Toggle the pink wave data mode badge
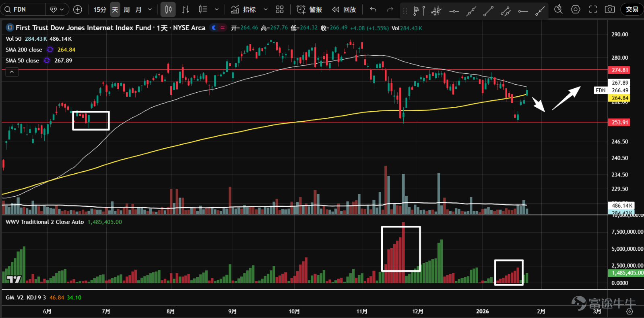644x318 pixels. pos(222,28)
